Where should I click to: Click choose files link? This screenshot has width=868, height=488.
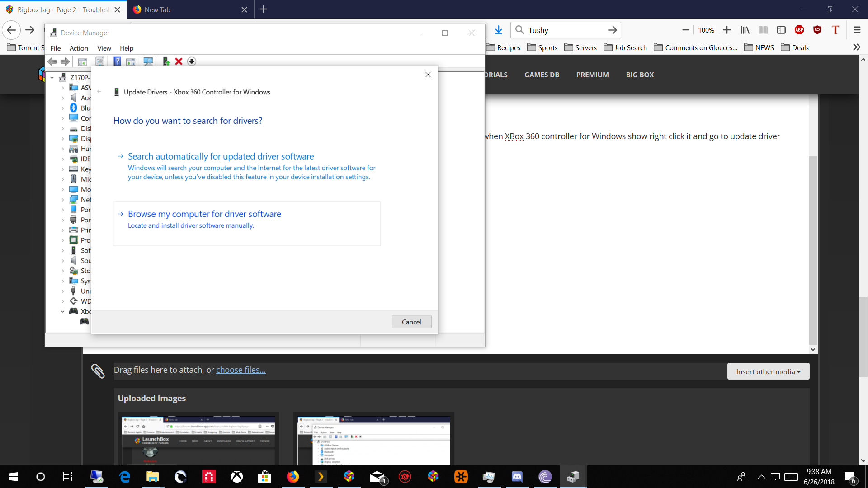pos(241,370)
